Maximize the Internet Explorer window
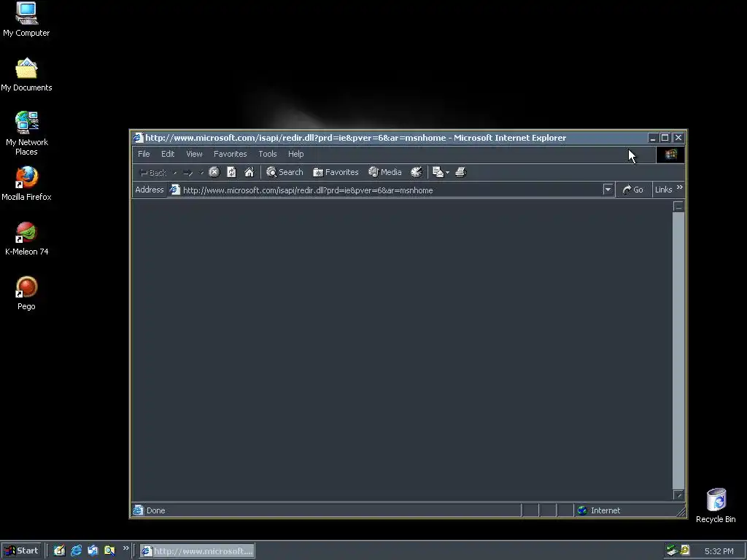The width and height of the screenshot is (747, 560). pyautogui.click(x=665, y=138)
